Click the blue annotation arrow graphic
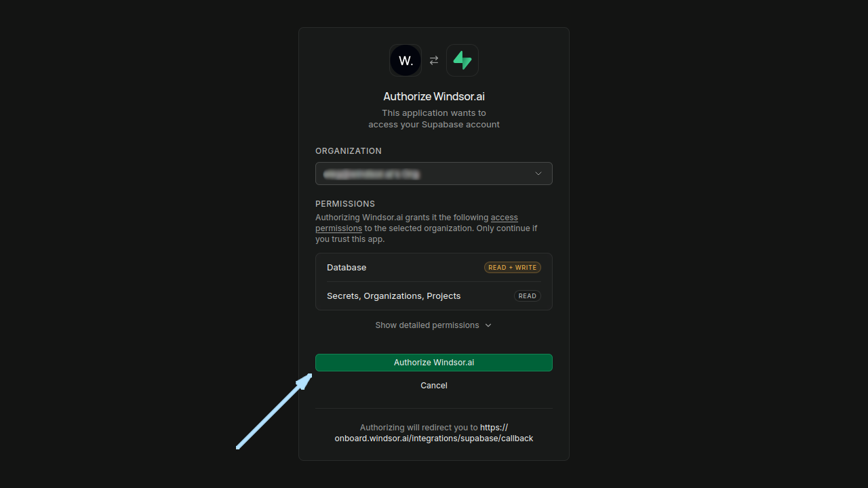The image size is (868, 488). 274,411
